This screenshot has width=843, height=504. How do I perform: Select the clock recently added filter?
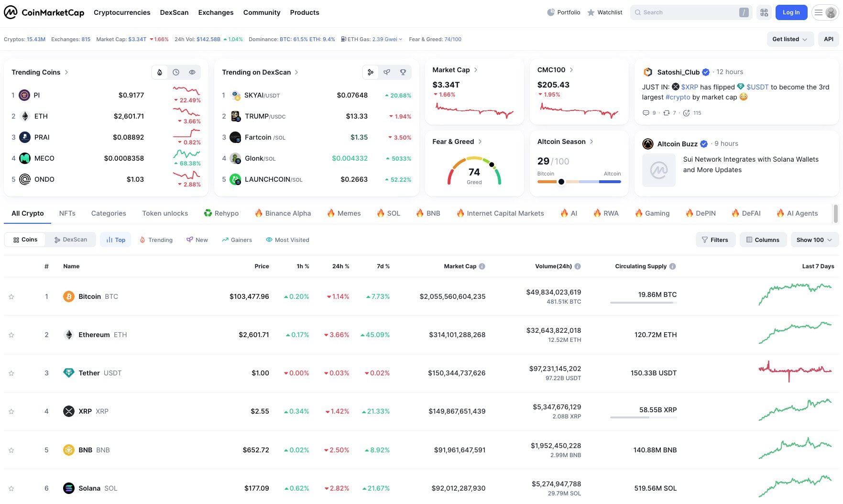tap(176, 72)
